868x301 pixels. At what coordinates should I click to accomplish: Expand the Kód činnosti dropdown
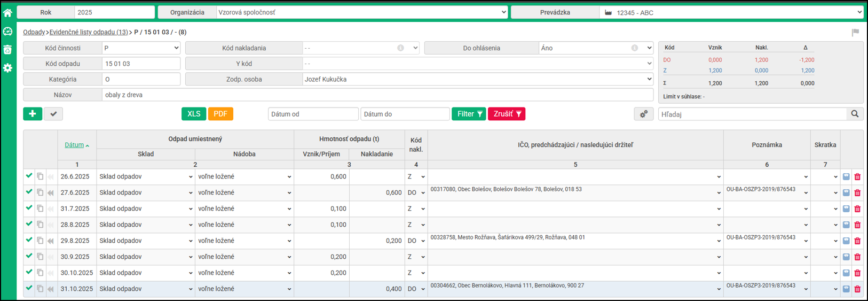pyautogui.click(x=141, y=48)
